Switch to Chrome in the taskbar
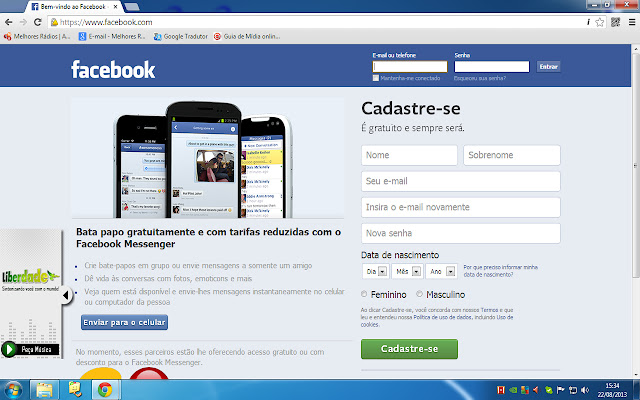640x400 pixels. click(105, 390)
